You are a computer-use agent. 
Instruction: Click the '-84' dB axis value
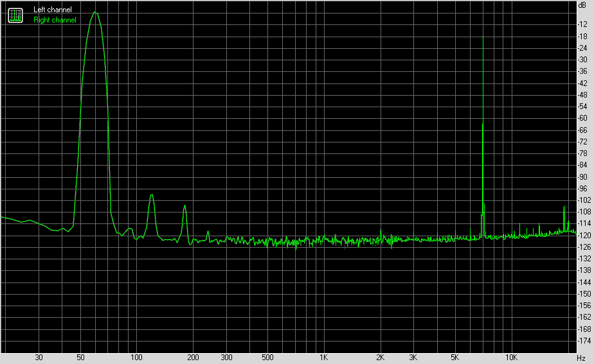pyautogui.click(x=582, y=165)
